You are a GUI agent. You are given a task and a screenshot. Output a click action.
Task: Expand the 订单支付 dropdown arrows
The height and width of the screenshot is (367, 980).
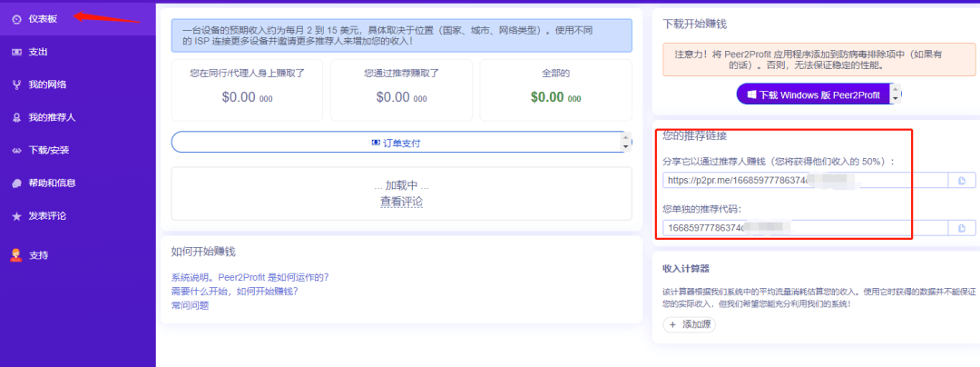tap(625, 143)
